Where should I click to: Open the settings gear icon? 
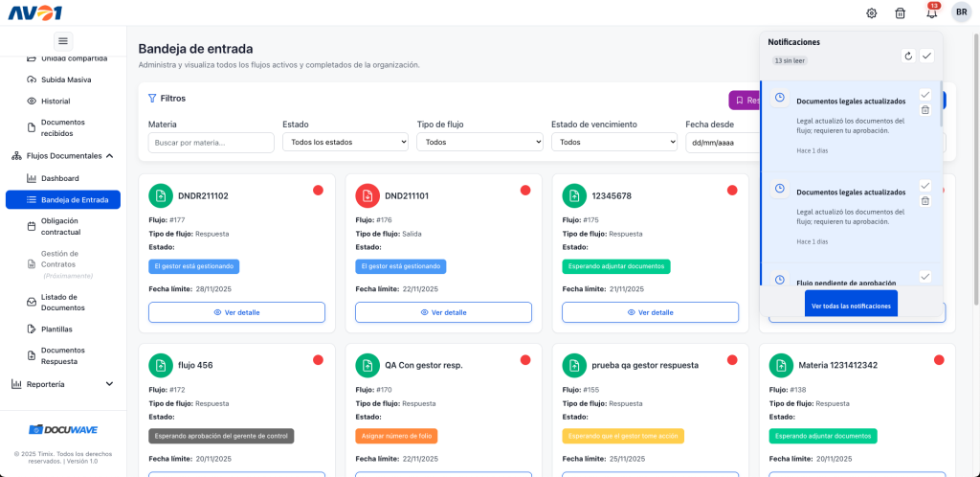pos(872,12)
